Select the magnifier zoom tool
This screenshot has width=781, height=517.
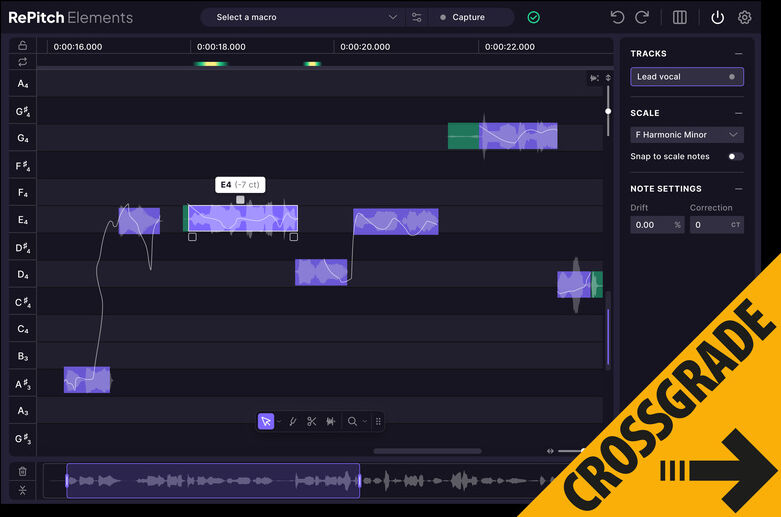click(x=352, y=421)
